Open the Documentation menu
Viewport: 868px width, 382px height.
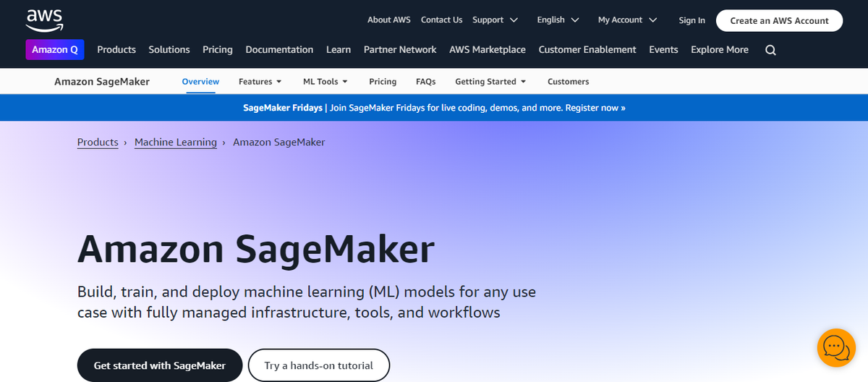tap(279, 50)
